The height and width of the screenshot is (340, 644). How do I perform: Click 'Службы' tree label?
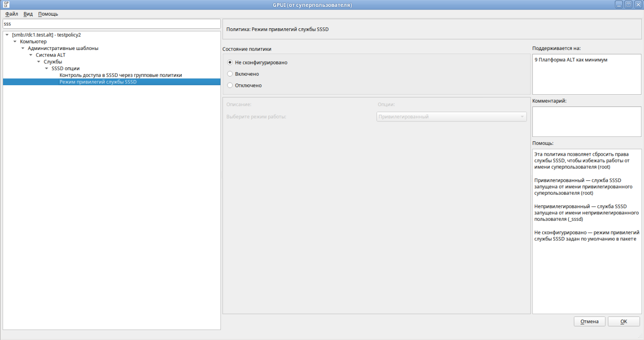point(53,62)
